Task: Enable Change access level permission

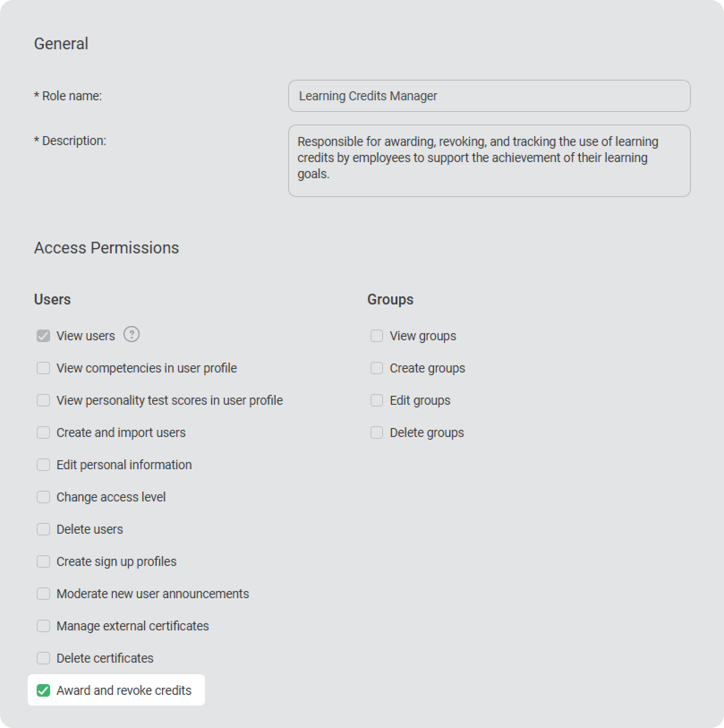Action: 43,497
